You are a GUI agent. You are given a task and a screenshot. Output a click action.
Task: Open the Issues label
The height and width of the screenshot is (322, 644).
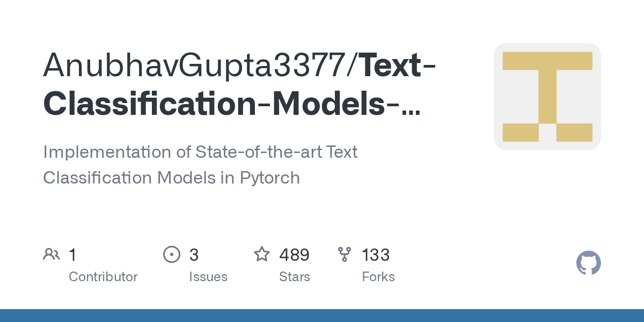click(x=208, y=277)
